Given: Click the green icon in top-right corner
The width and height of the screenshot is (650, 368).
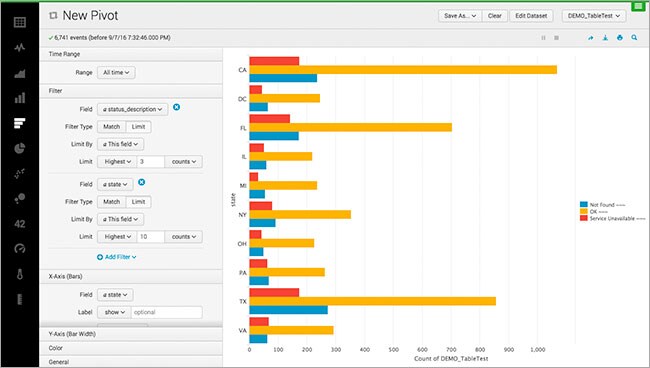Looking at the screenshot, I should 638,6.
